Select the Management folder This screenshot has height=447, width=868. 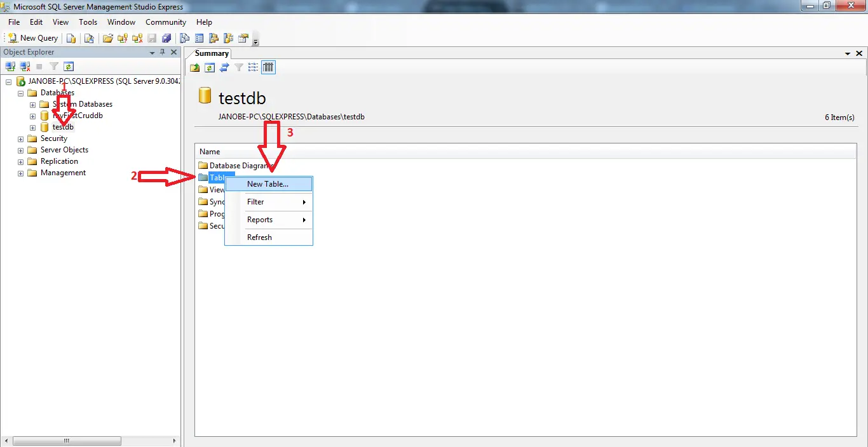63,173
